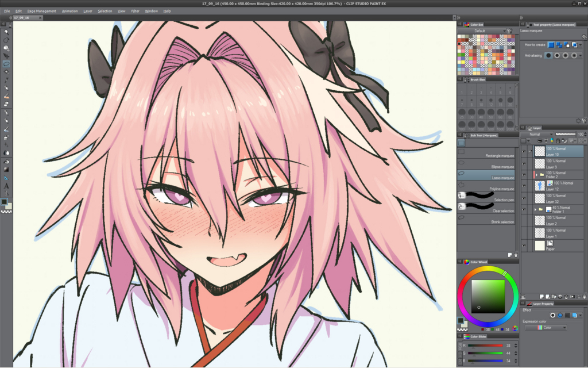Image resolution: width=588 pixels, height=368 pixels.
Task: Set anti-aliasing to None
Action: click(x=548, y=56)
